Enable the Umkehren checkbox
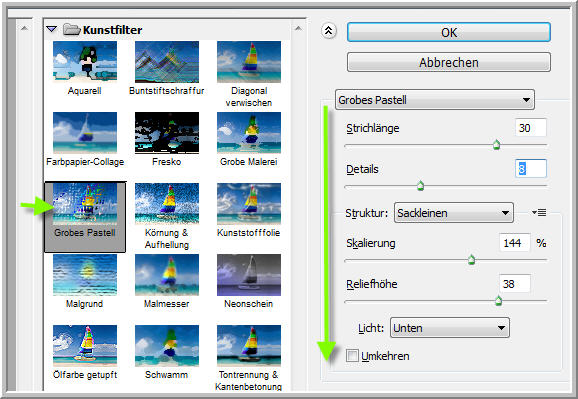The image size is (578, 399). point(352,356)
